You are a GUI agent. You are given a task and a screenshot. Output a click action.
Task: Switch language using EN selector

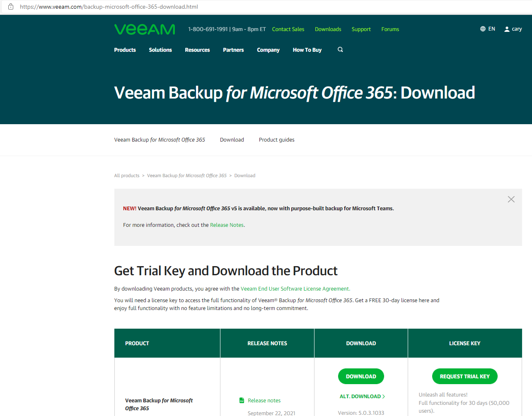tap(492, 29)
